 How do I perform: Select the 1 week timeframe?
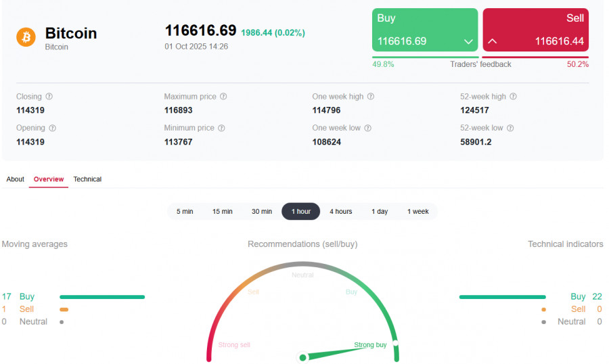[418, 211]
